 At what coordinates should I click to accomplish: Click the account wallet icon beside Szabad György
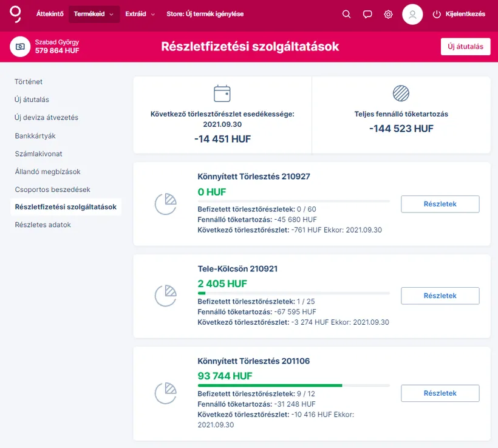(21, 47)
